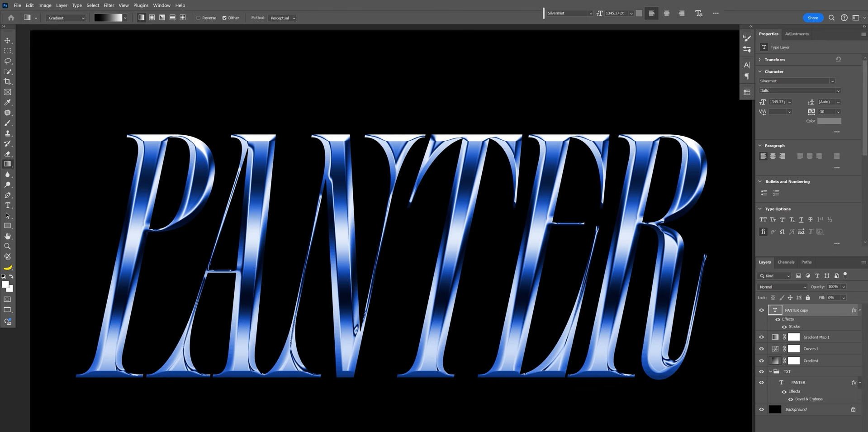
Task: Click the center text alignment icon
Action: [666, 14]
